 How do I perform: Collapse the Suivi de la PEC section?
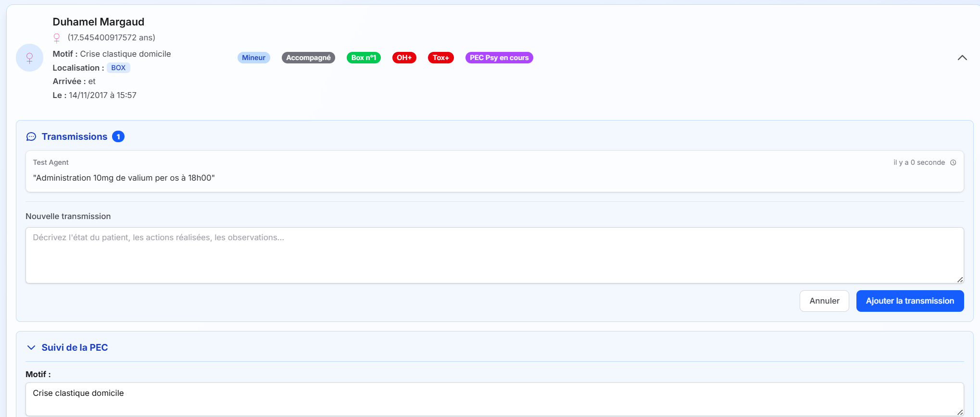click(31, 347)
